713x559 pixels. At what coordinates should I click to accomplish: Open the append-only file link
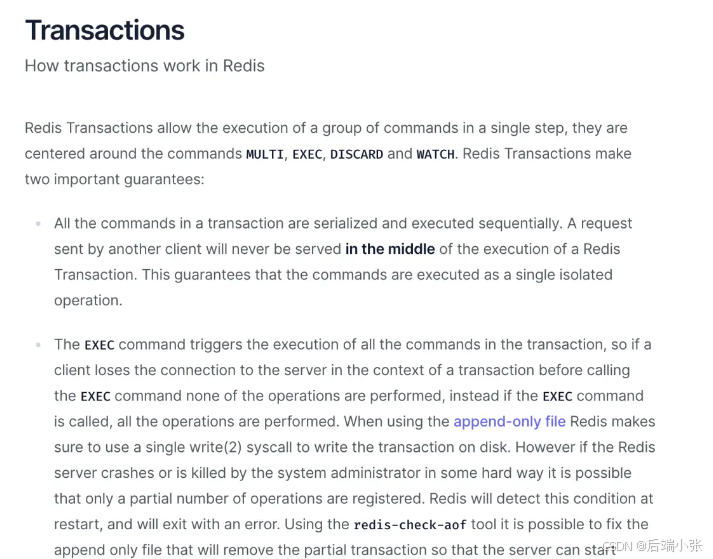pos(509,422)
